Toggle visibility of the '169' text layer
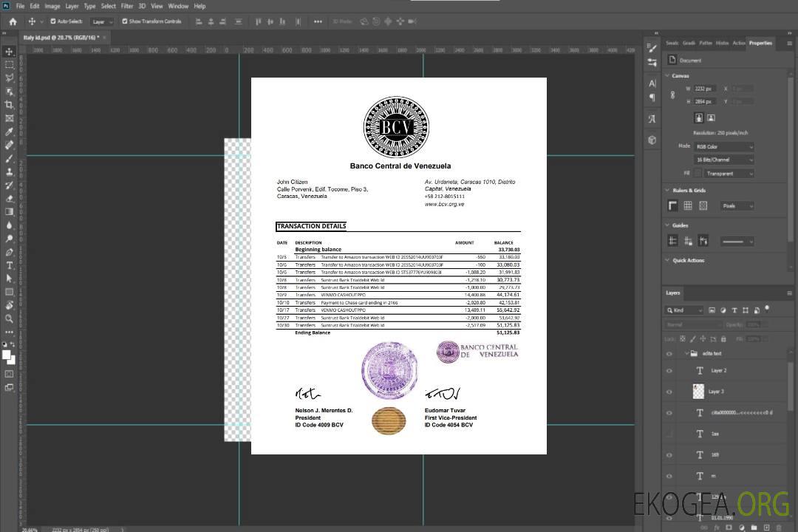This screenshot has width=798, height=532. click(x=669, y=455)
